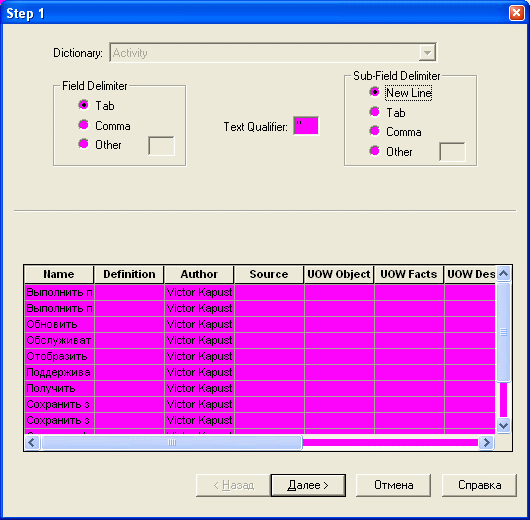Image resolution: width=530 pixels, height=520 pixels.
Task: Click the Author column header
Action: 199,274
